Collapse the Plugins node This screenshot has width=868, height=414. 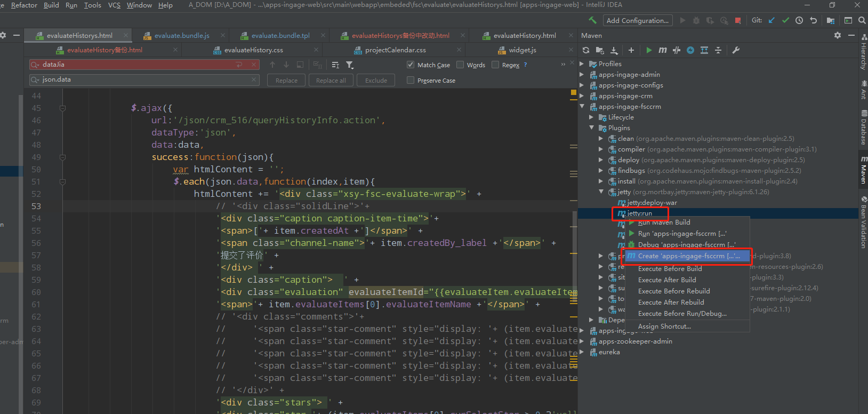592,128
